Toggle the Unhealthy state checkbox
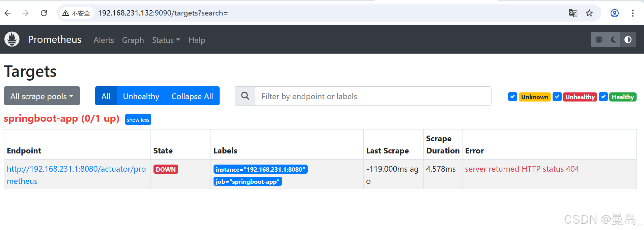Image resolution: width=644 pixels, height=230 pixels. (x=557, y=97)
